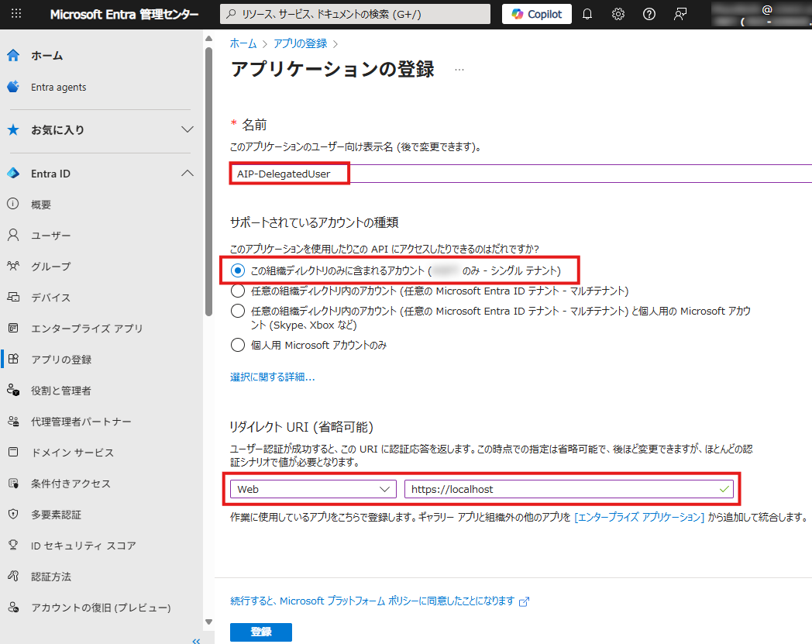Open 多要素認証 in sidebar
The image size is (812, 644).
(56, 515)
